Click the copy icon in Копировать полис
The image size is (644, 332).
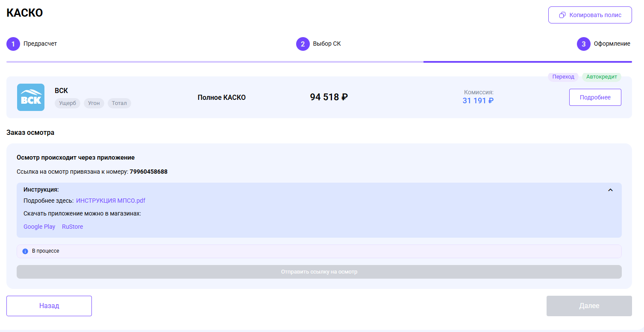562,15
